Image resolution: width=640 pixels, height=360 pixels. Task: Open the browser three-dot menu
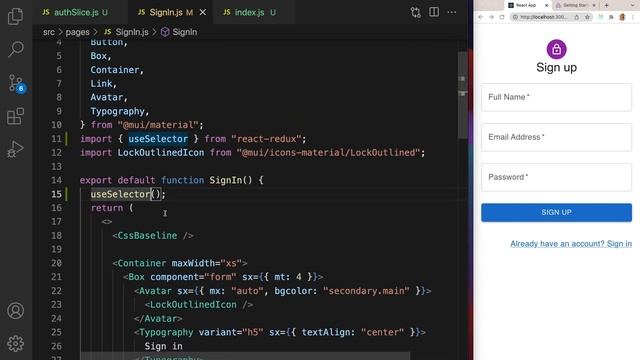point(633,17)
